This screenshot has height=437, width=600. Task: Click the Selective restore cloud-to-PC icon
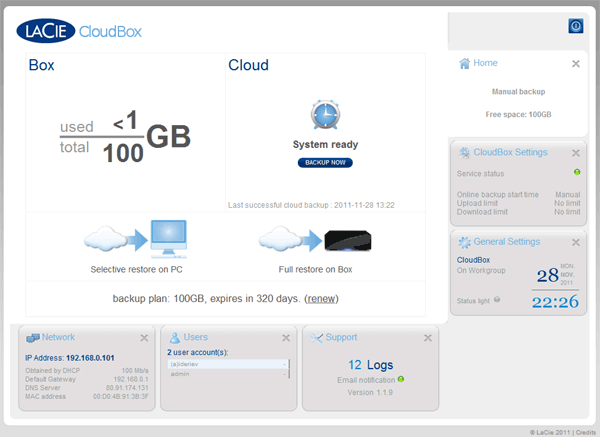click(136, 240)
